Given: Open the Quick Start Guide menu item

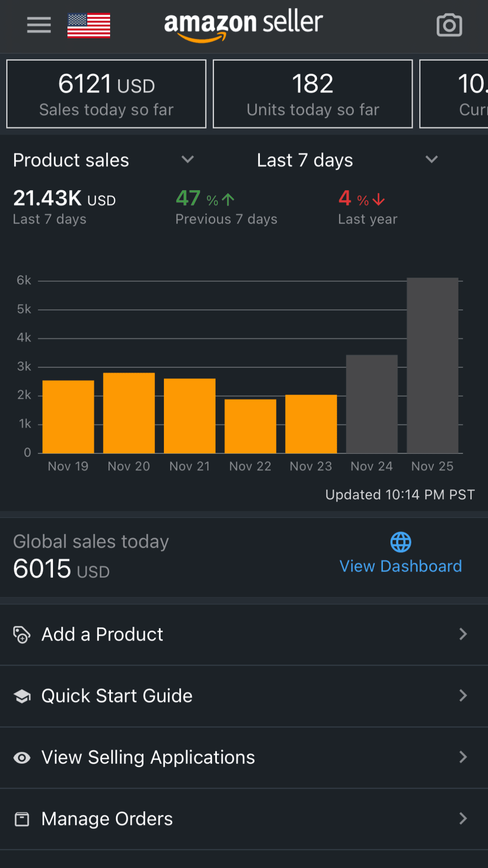Looking at the screenshot, I should pos(117,696).
